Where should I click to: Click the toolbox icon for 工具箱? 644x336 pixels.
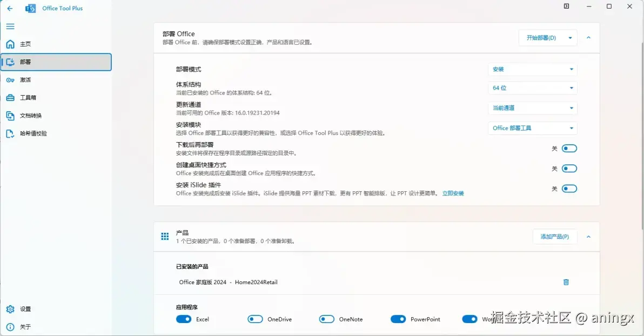click(x=10, y=98)
